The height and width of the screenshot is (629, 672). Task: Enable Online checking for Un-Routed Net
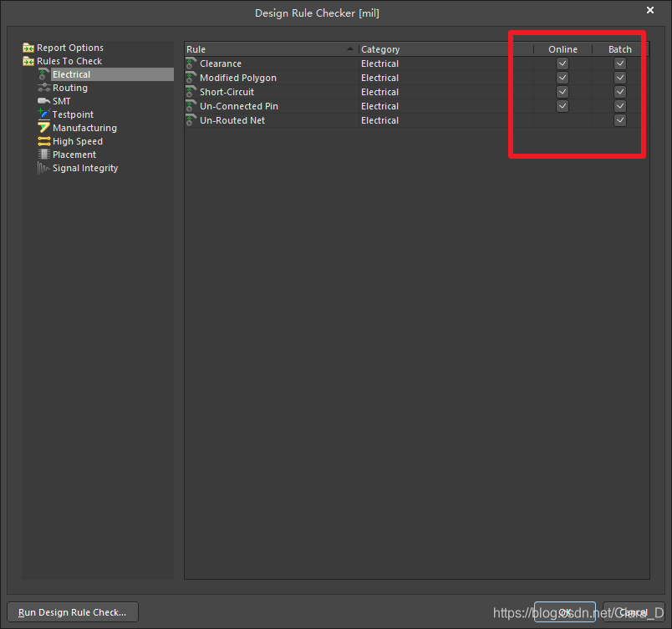point(562,119)
